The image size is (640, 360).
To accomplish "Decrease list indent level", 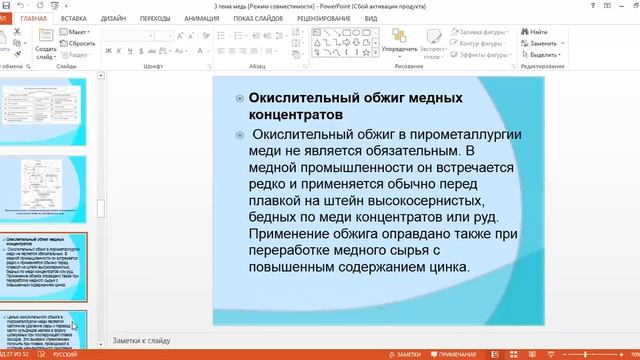I will click(x=256, y=36).
